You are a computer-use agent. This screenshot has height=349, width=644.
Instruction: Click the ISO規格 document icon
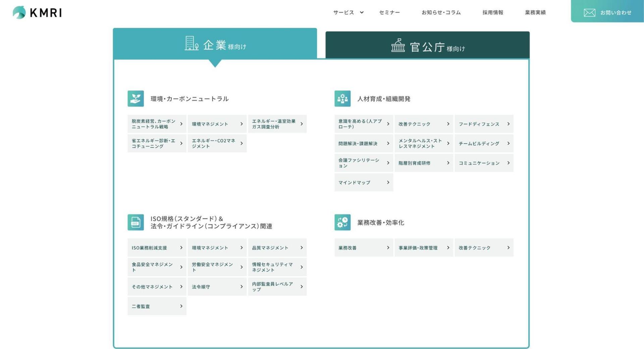[x=136, y=222]
